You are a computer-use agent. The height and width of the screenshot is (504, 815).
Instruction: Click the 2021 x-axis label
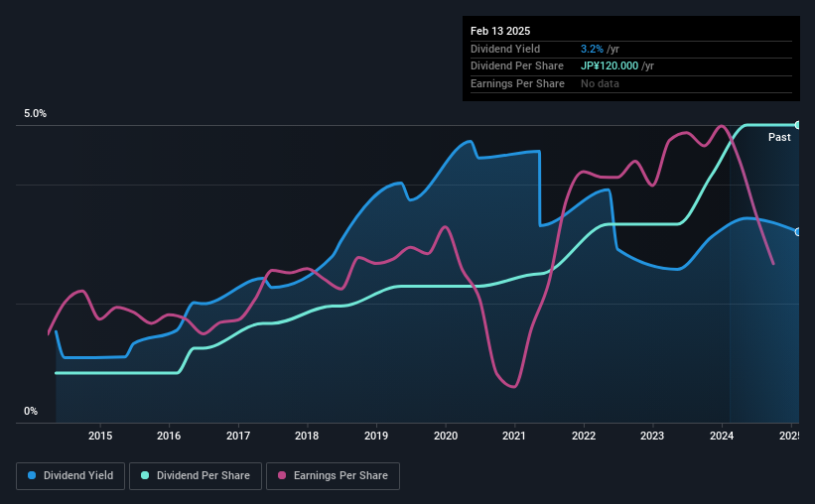(x=514, y=436)
